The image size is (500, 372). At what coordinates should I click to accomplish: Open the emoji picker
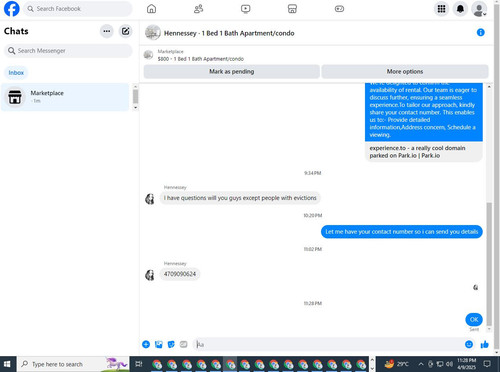469,344
